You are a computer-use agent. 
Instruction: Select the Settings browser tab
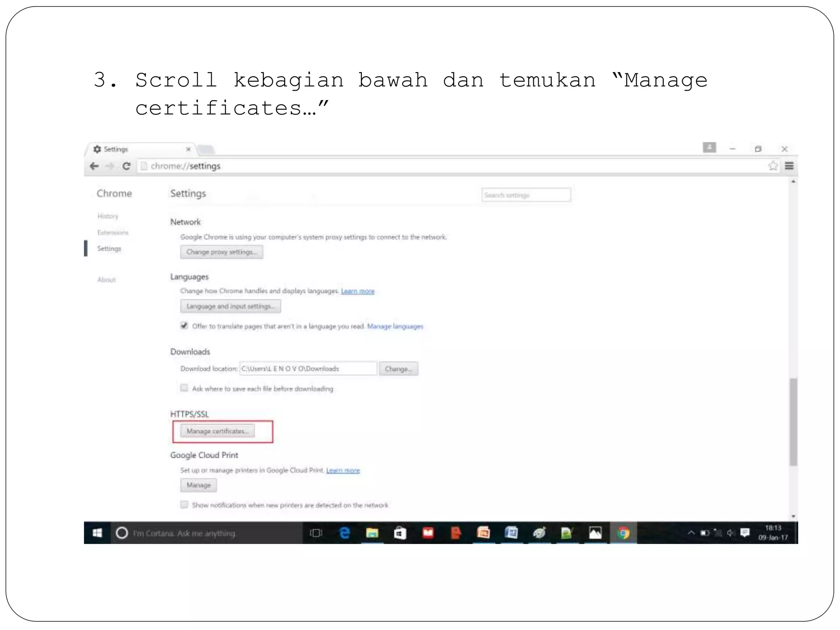click(139, 149)
